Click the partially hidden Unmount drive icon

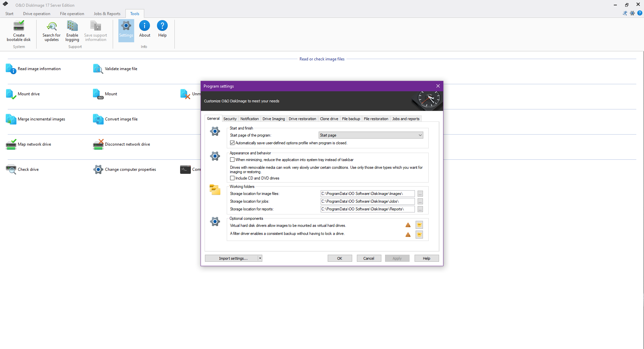point(185,94)
